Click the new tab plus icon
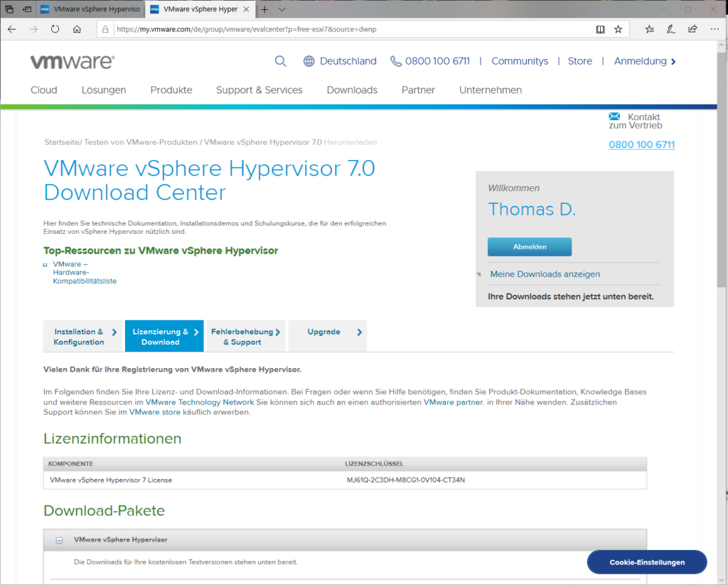This screenshot has height=585, width=728. (264, 9)
